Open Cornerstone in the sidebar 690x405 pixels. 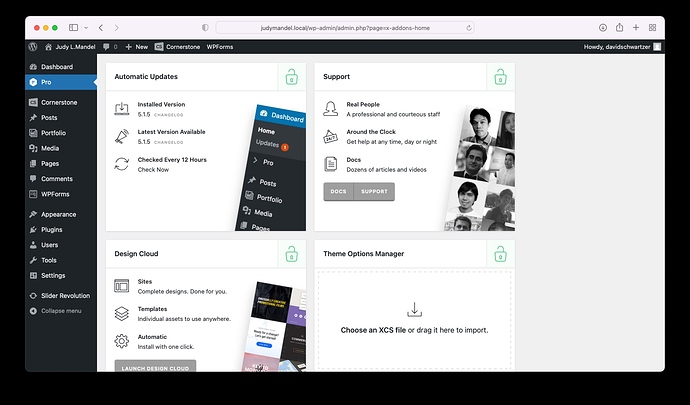pyautogui.click(x=61, y=102)
